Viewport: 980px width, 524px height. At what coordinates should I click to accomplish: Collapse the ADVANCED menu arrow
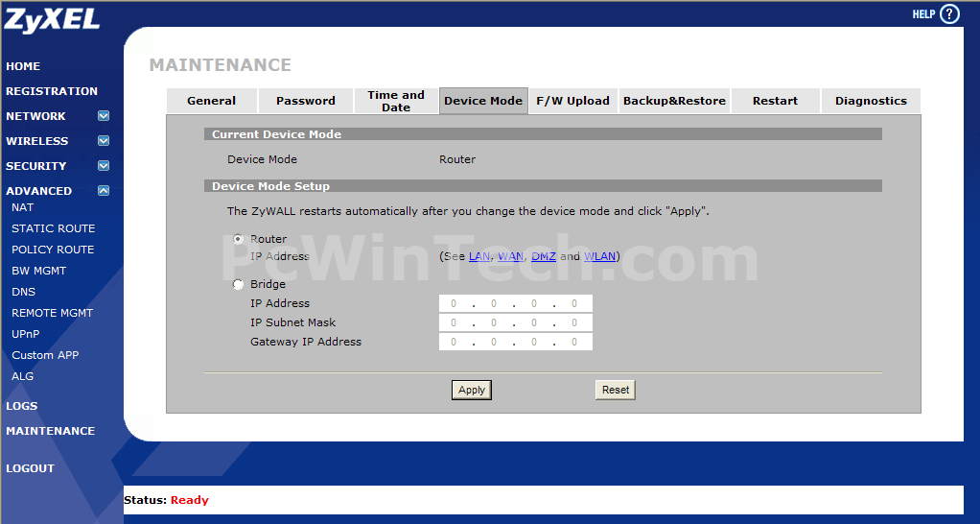pos(104,191)
